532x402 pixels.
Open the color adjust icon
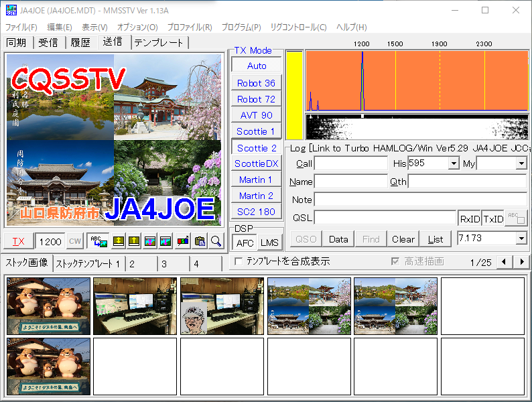(183, 241)
